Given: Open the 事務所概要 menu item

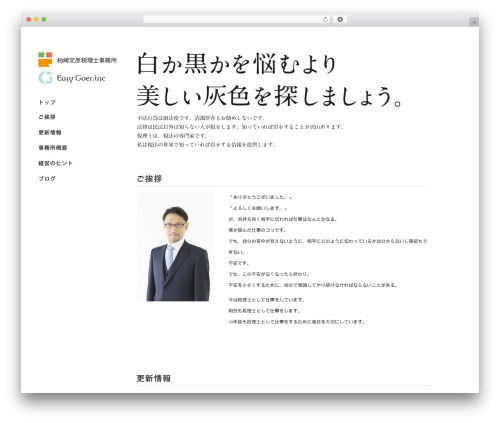Looking at the screenshot, I should [53, 148].
